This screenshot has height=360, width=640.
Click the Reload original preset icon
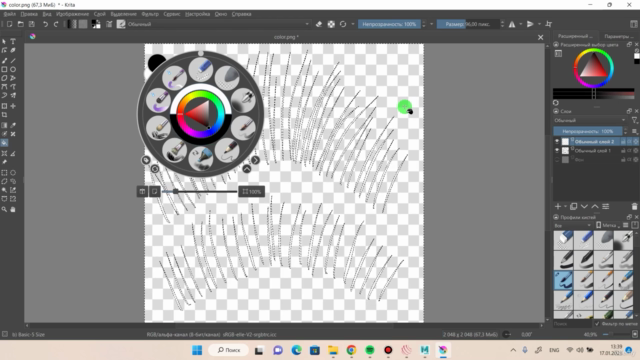(343, 24)
